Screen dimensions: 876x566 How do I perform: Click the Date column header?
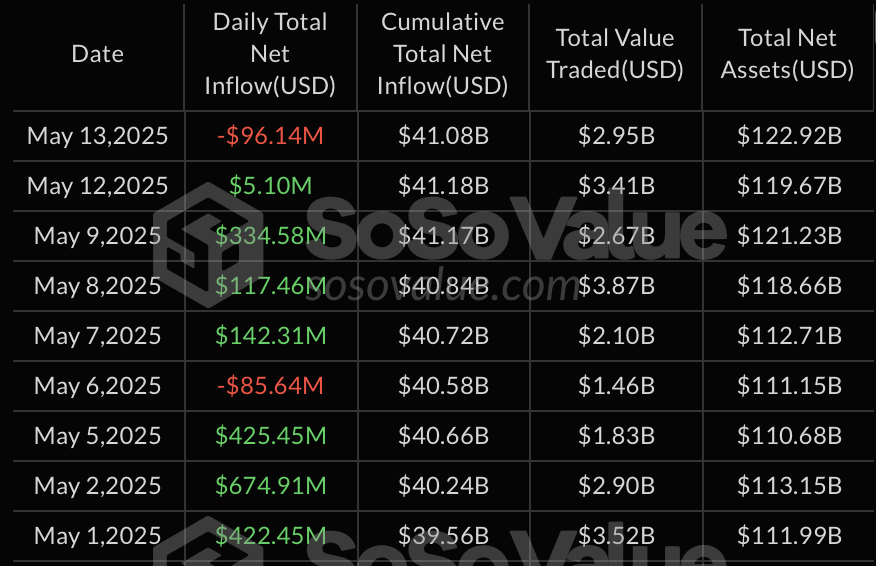[97, 54]
